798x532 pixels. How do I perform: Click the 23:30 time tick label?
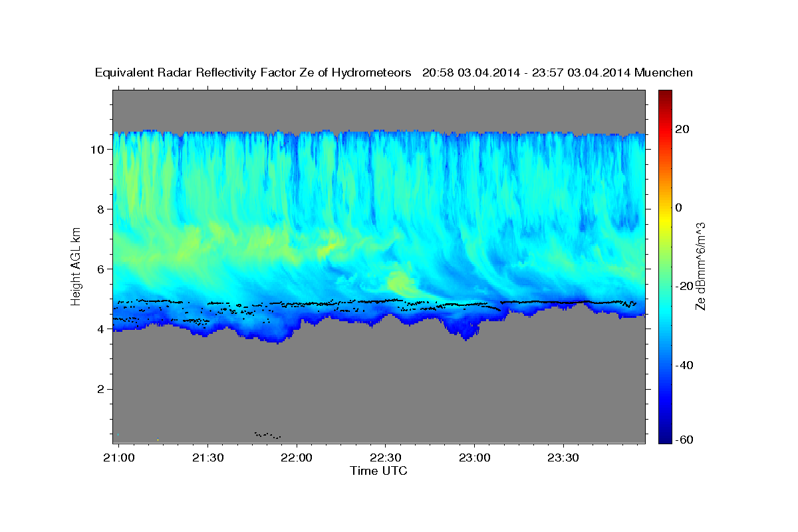[x=563, y=458]
